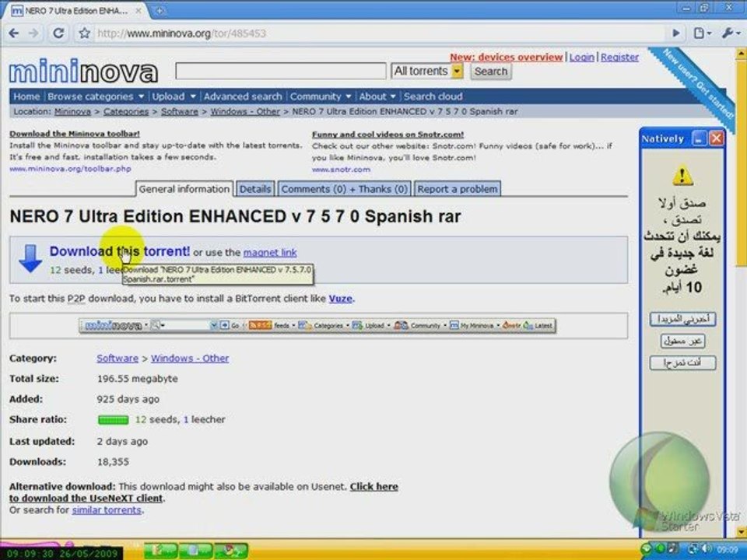The image size is (747, 560).
Task: Click the 18,355 downloads value
Action: [113, 462]
